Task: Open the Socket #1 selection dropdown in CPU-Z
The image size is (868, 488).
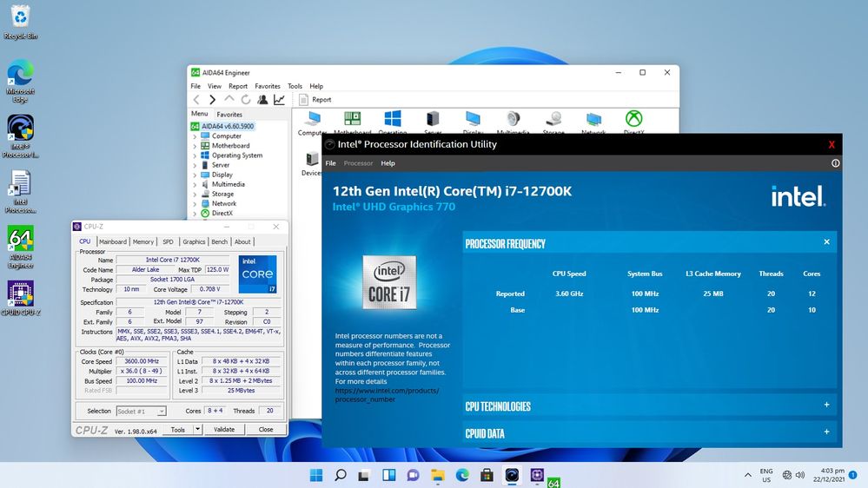Action: 141,411
